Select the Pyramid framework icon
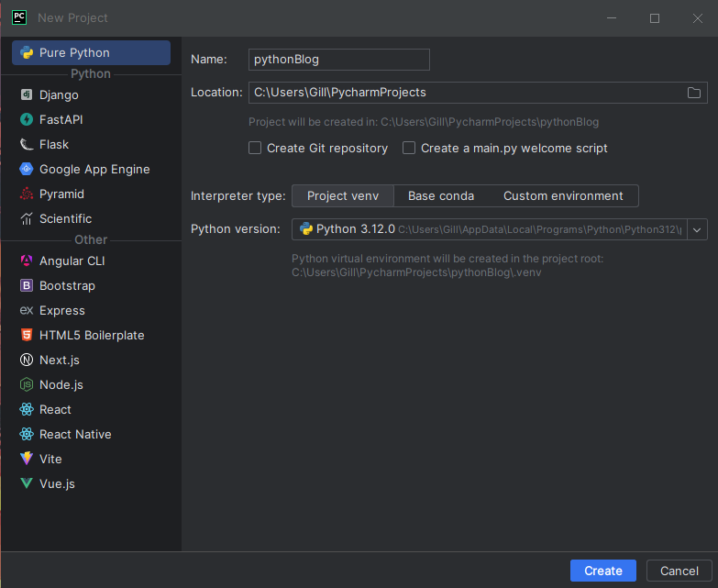Screen dimensions: 718x588 click(27, 194)
